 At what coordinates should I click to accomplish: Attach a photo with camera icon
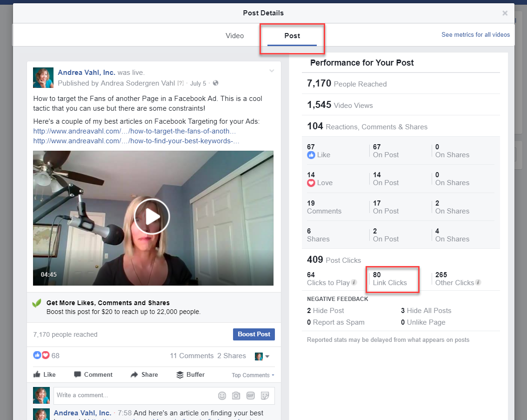[x=236, y=396]
